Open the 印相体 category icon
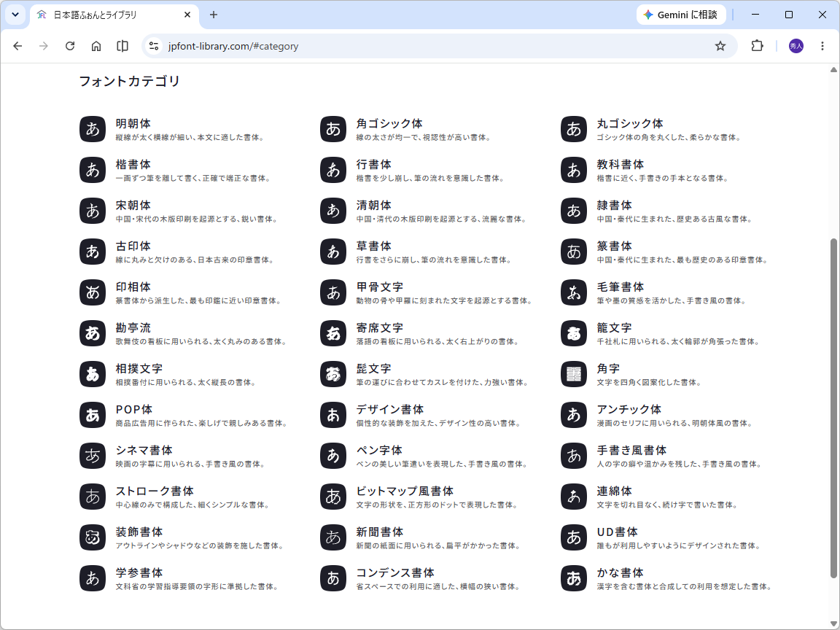Screen dimensions: 840x630 [x=93, y=292]
